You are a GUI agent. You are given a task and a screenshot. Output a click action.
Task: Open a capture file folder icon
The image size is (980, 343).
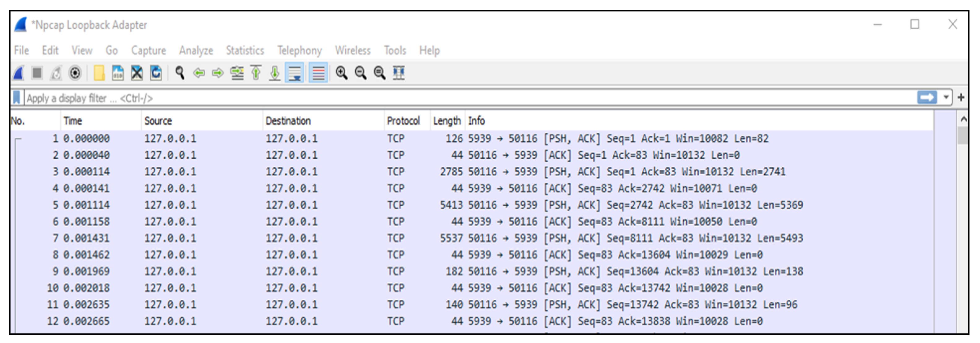(99, 73)
